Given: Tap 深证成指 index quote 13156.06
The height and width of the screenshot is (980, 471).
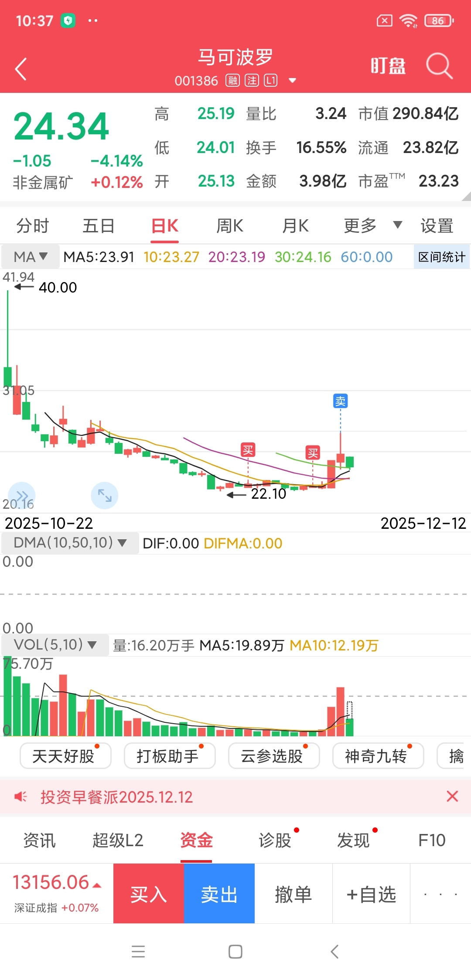Looking at the screenshot, I should point(57,893).
